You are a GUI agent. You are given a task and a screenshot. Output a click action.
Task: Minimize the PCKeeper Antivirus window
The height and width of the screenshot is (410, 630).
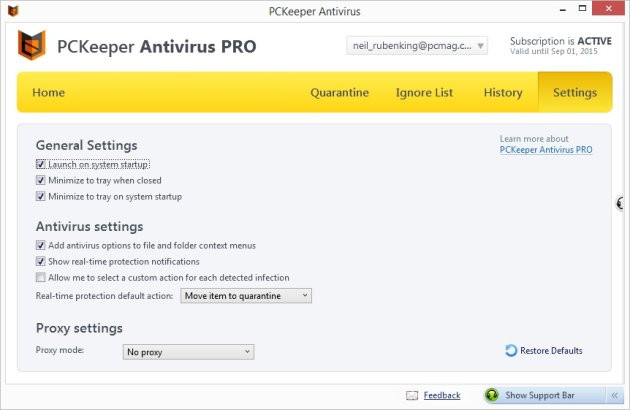click(x=562, y=9)
